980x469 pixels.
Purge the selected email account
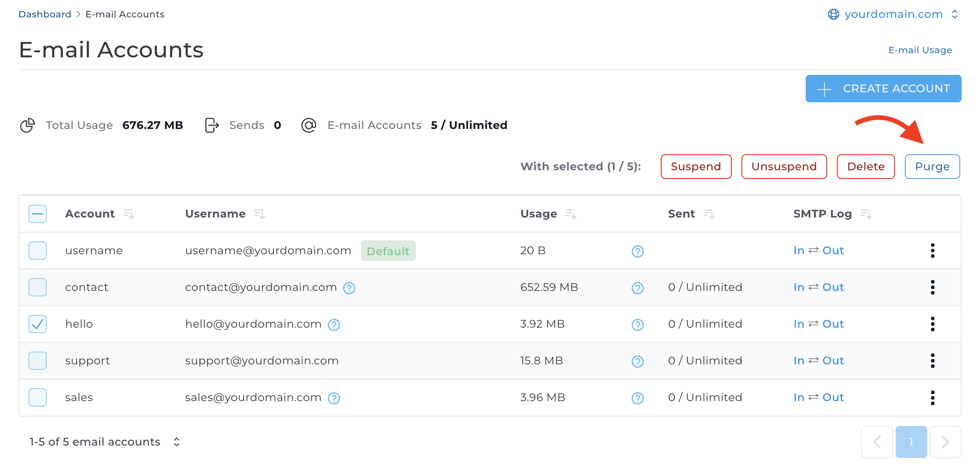pos(932,167)
